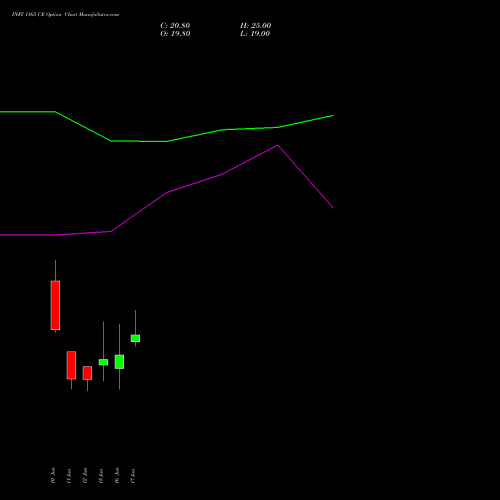Click the 'O: 19.80' open value
Screen dimensions: 500x500
coord(175,34)
